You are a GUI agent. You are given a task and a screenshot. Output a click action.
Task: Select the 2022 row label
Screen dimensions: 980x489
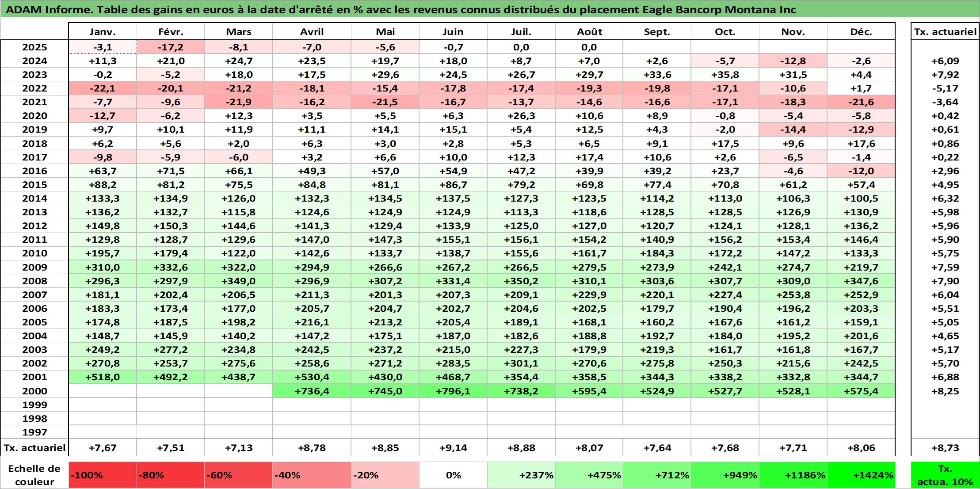[34, 88]
